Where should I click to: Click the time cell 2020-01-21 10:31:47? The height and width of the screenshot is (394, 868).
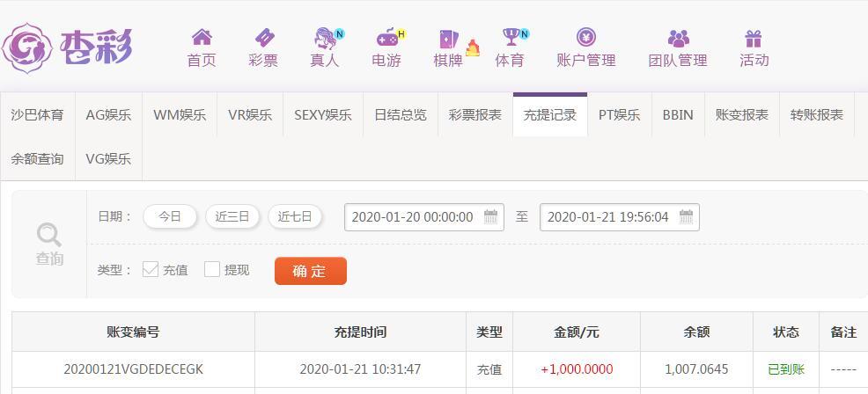click(360, 369)
